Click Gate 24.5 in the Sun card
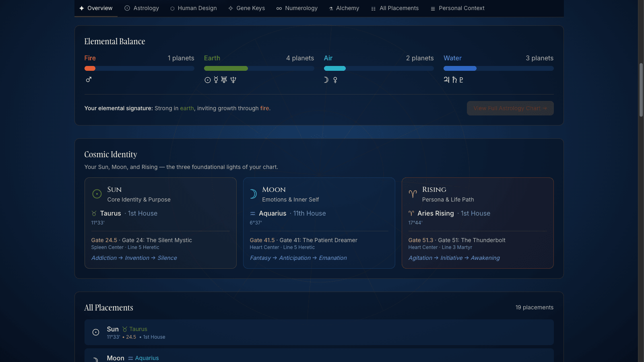The width and height of the screenshot is (644, 362). [104, 240]
